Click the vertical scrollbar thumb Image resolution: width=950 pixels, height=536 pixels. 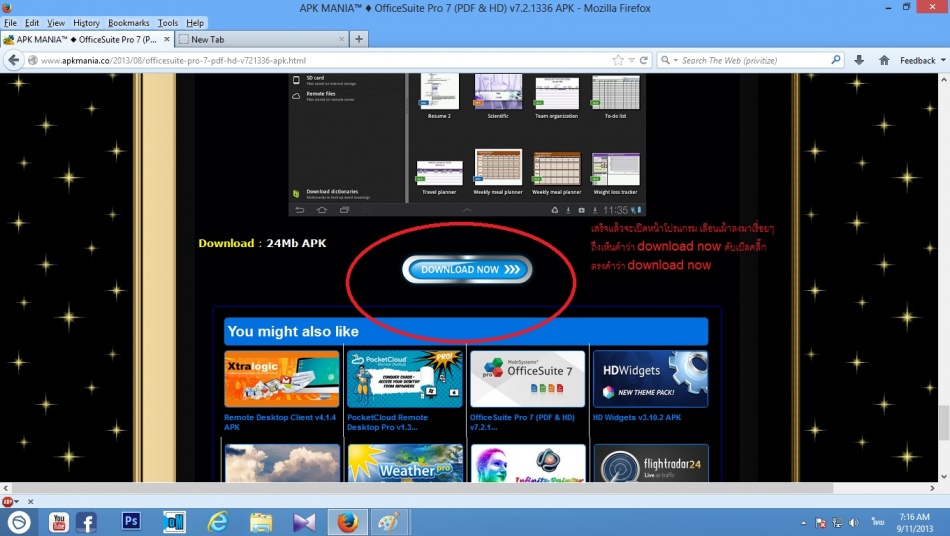tap(943, 425)
